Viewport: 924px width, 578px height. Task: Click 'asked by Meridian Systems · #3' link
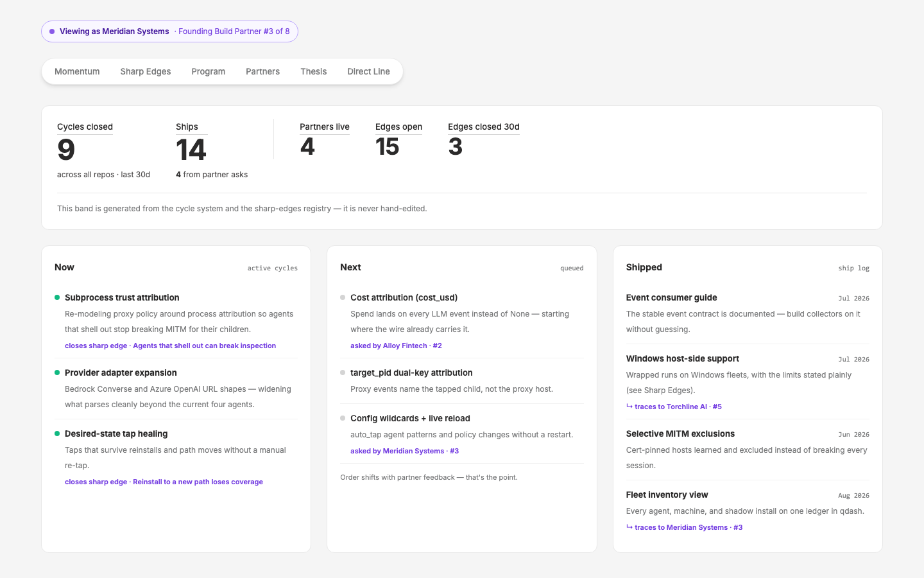[404, 451]
